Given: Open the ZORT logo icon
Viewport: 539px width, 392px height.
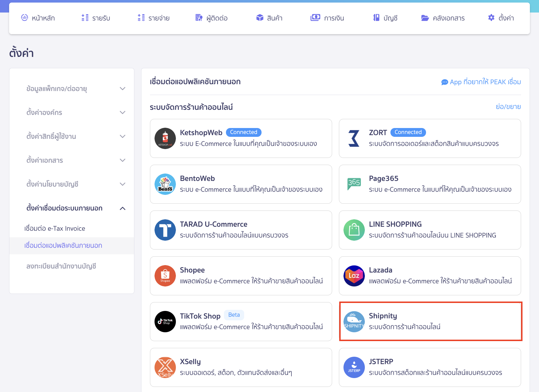Looking at the screenshot, I should tap(354, 139).
